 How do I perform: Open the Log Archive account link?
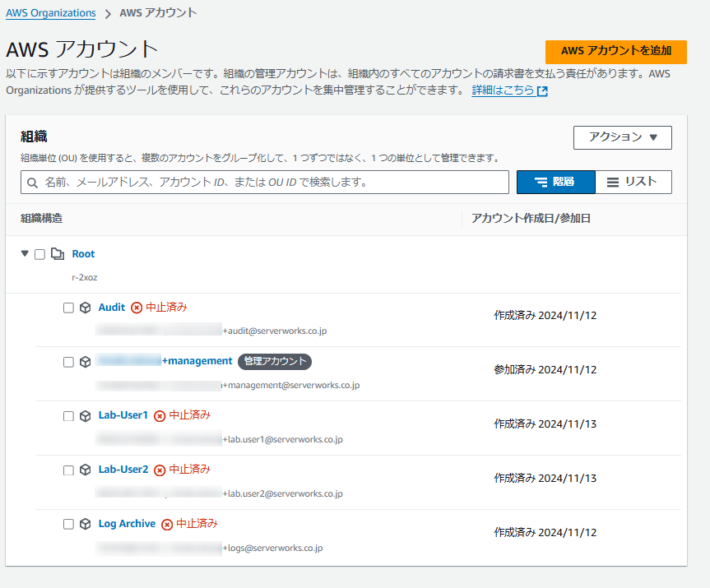tap(127, 524)
